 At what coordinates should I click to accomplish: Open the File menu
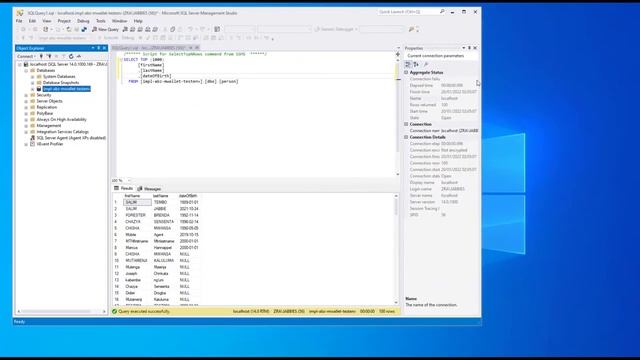[x=19, y=21]
